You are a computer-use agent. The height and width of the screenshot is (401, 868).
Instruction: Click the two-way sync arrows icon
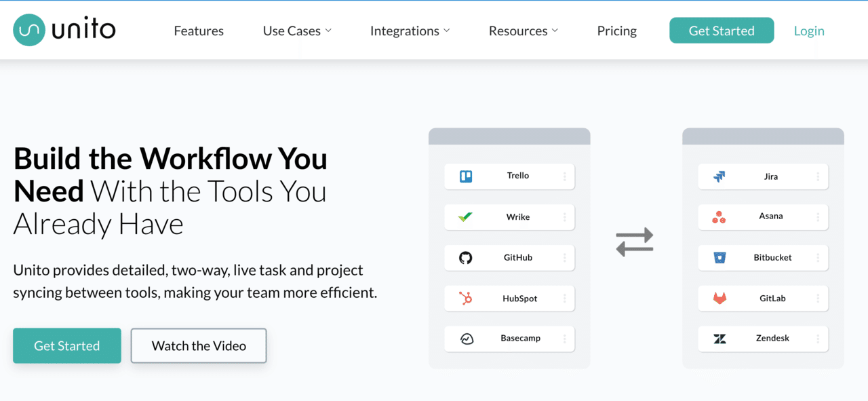635,242
